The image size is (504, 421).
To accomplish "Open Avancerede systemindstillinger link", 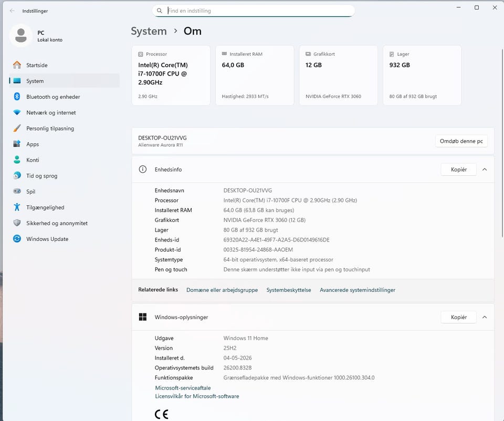I will click(358, 290).
